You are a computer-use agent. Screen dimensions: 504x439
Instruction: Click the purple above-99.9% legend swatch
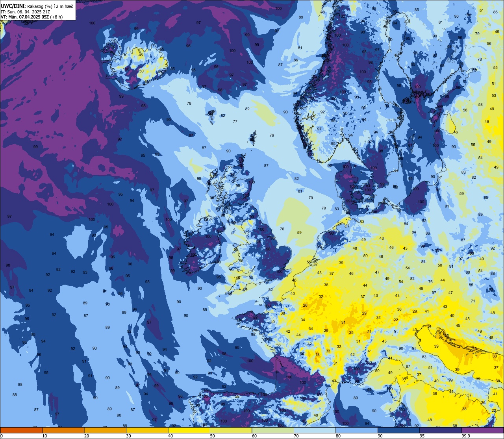(x=482, y=430)
